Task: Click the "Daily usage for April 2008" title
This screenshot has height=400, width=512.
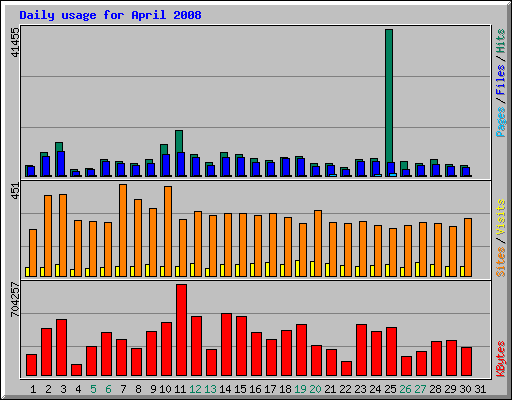Action: click(110, 15)
